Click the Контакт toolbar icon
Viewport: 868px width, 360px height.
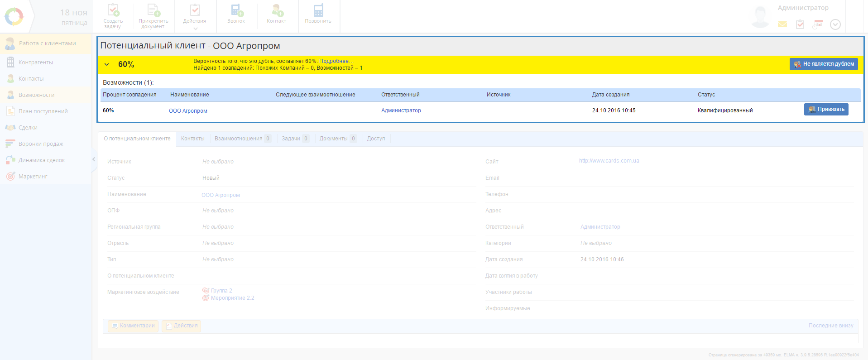(x=277, y=10)
